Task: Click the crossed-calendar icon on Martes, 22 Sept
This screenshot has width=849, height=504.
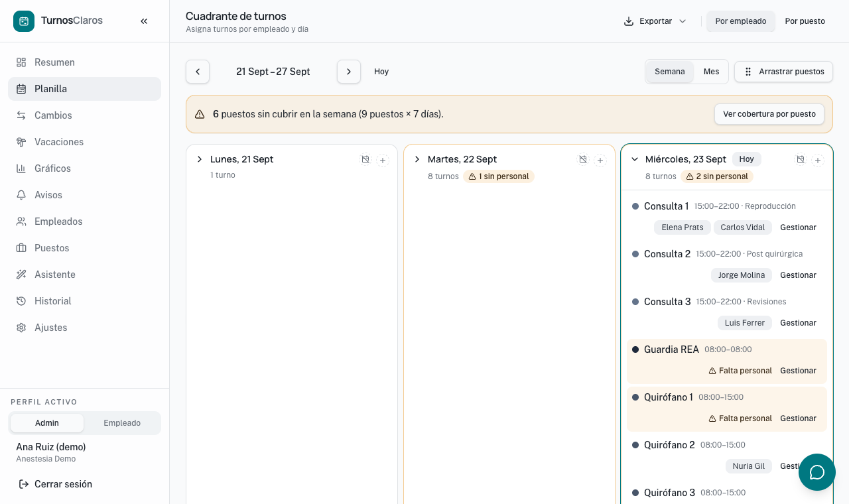Action: 583,160
